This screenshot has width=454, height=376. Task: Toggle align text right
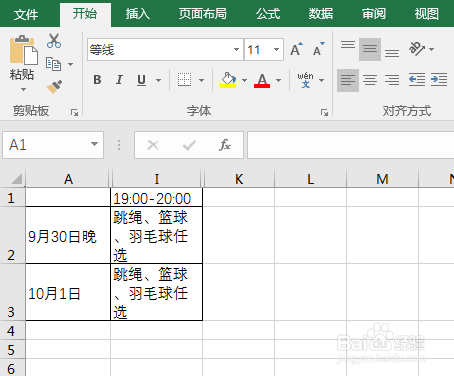[392, 80]
